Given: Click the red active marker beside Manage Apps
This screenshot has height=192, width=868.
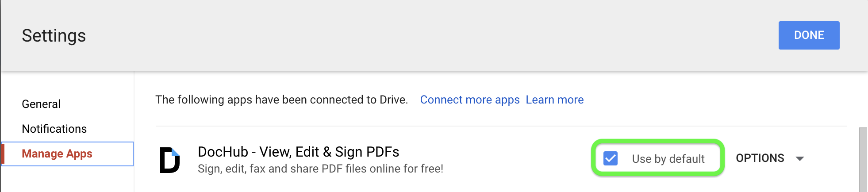Looking at the screenshot, I should [3, 154].
